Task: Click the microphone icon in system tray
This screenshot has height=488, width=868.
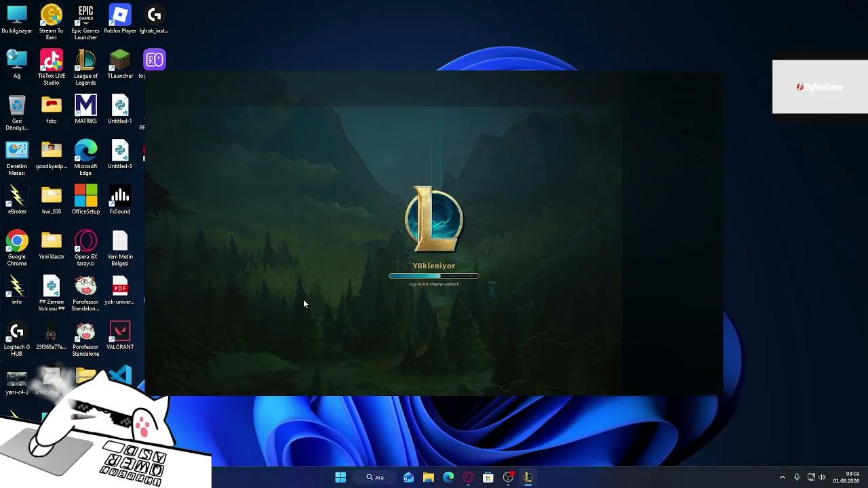Action: point(797,477)
